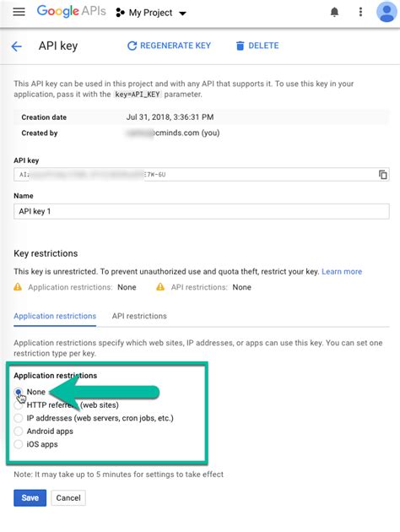Copy the API key to clipboard
Screen dimensions: 400x532
coord(383,175)
